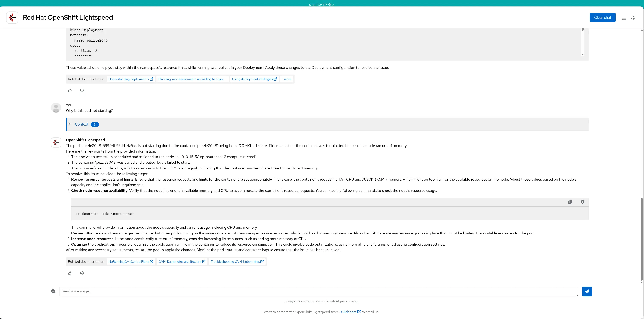Image resolution: width=644 pixels, height=319 pixels.
Task: Click the YAML code block scrollbar down arrow
Action: click(583, 54)
